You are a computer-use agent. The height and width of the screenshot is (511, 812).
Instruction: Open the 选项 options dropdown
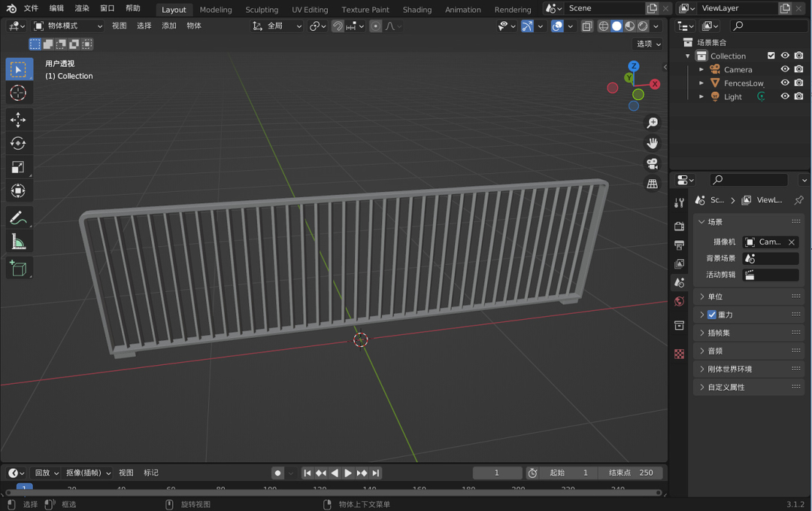click(x=648, y=44)
